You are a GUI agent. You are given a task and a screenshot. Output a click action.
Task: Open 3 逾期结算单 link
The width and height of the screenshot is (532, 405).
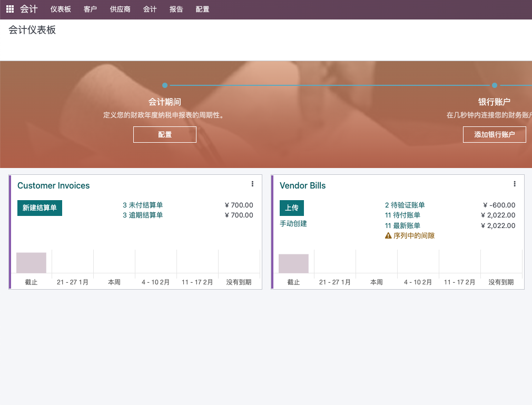(143, 215)
